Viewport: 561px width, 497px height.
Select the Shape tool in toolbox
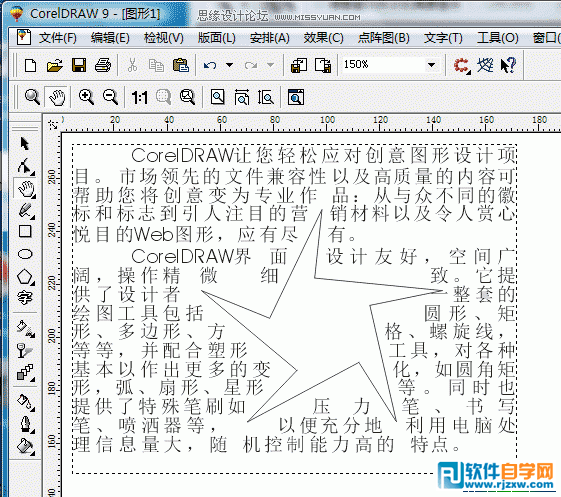[25, 166]
